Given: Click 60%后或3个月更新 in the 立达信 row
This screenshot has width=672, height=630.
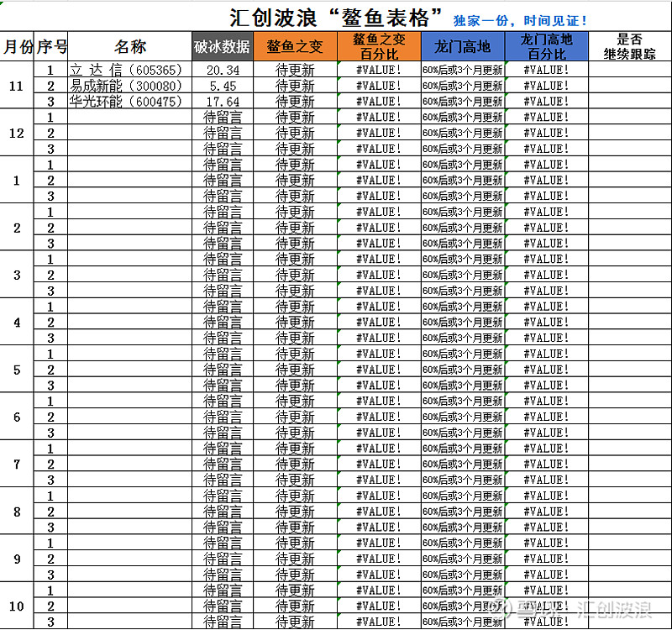Looking at the screenshot, I should click(463, 70).
